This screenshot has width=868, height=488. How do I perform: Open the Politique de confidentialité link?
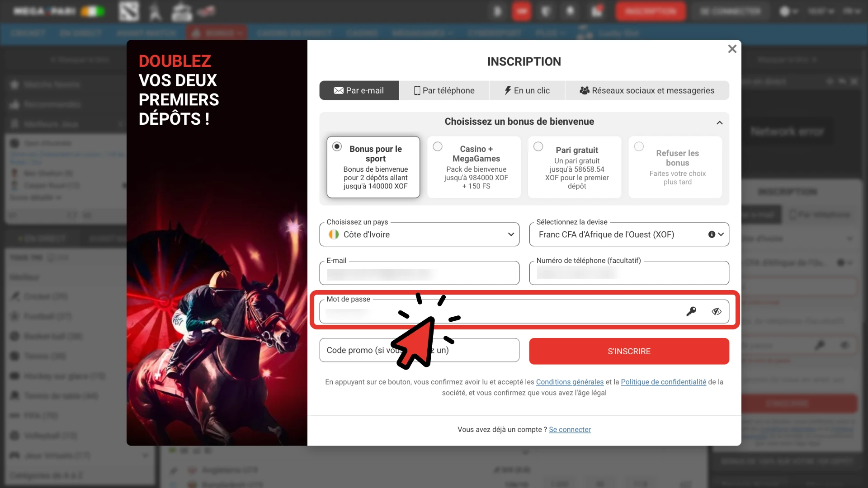[x=664, y=382]
